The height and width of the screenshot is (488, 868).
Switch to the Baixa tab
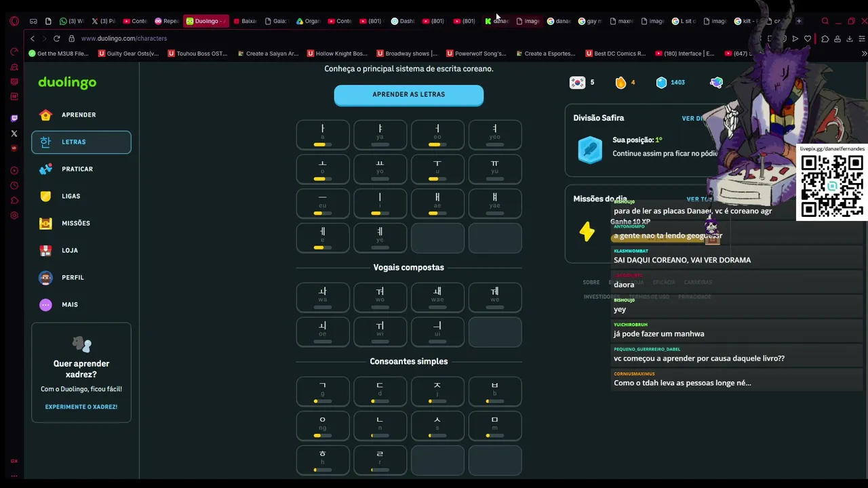click(x=245, y=21)
